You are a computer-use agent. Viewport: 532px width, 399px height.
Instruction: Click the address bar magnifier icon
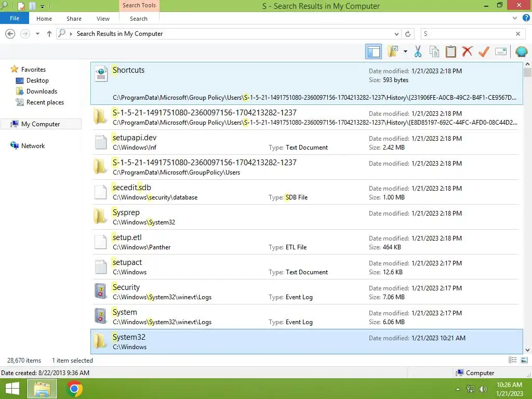[x=62, y=33]
